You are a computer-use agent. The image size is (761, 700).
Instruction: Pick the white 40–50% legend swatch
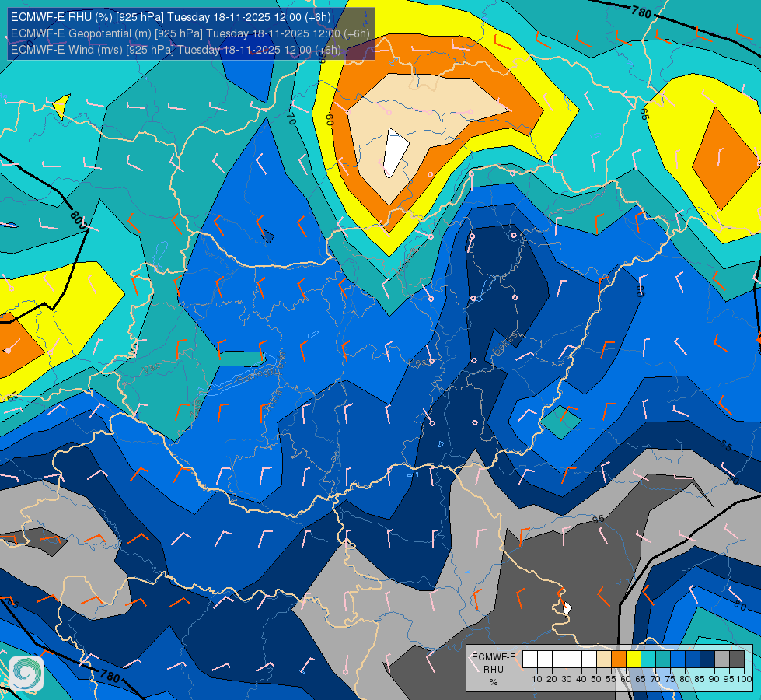click(x=588, y=659)
